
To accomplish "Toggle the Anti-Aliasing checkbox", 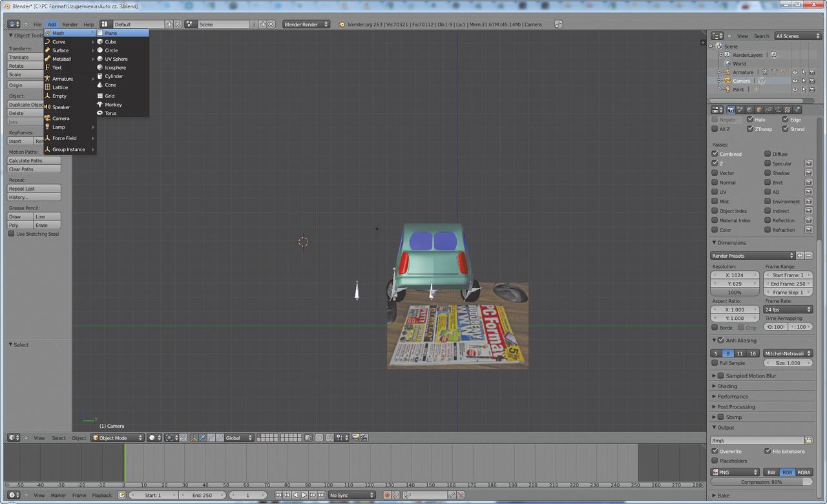I will (x=721, y=341).
